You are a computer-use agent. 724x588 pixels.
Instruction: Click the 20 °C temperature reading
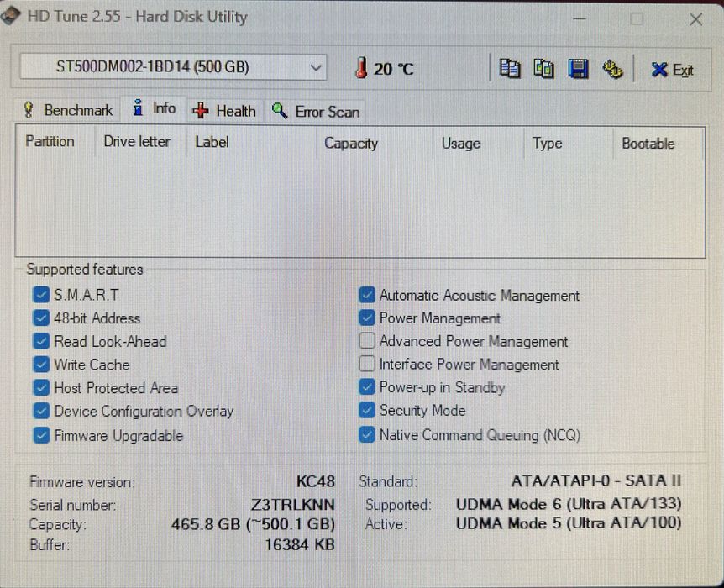pyautogui.click(x=393, y=69)
